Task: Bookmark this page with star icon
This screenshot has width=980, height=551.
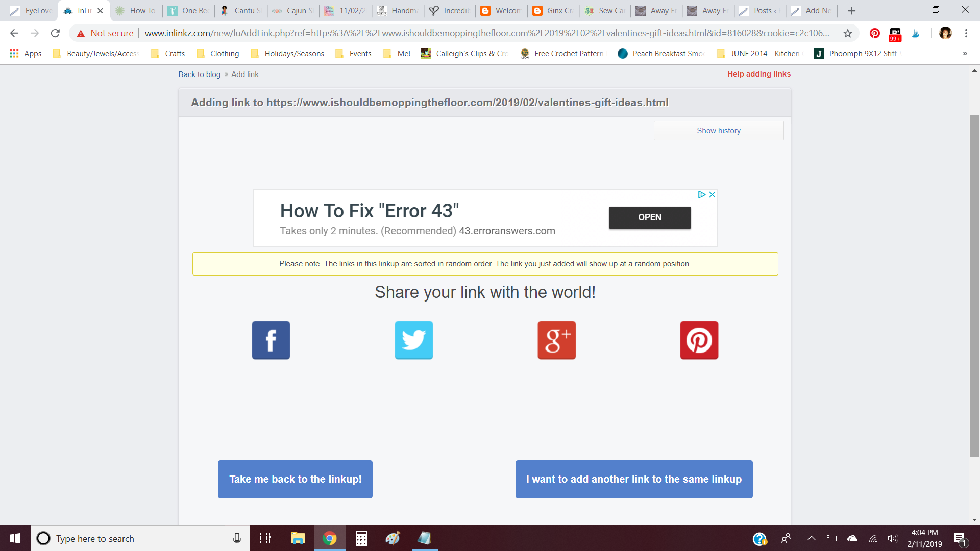Action: [x=847, y=33]
